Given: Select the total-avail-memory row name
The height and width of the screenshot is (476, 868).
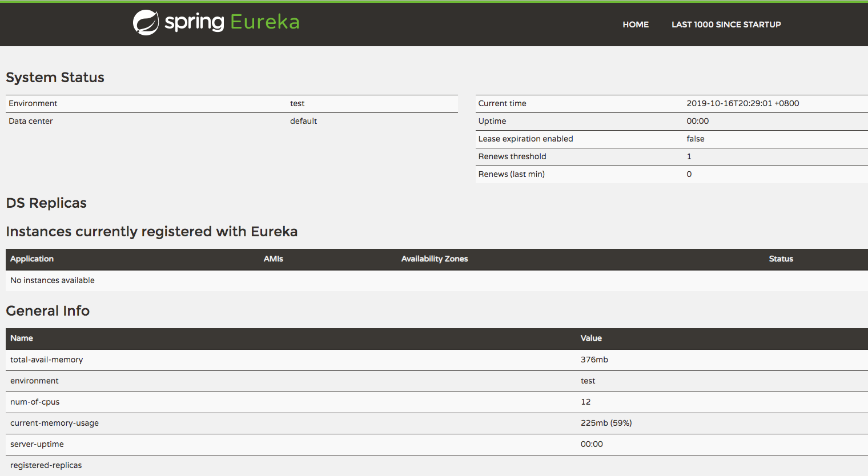Looking at the screenshot, I should click(x=46, y=360).
